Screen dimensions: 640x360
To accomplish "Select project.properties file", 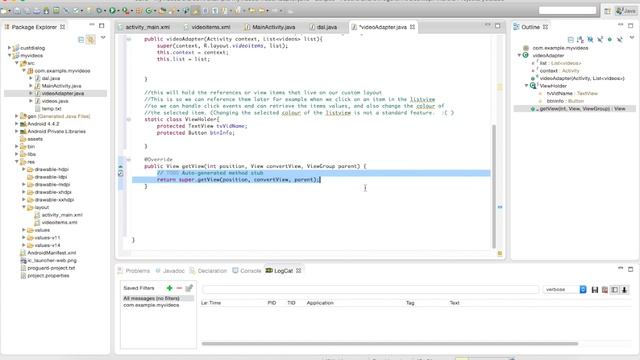I will point(48,276).
